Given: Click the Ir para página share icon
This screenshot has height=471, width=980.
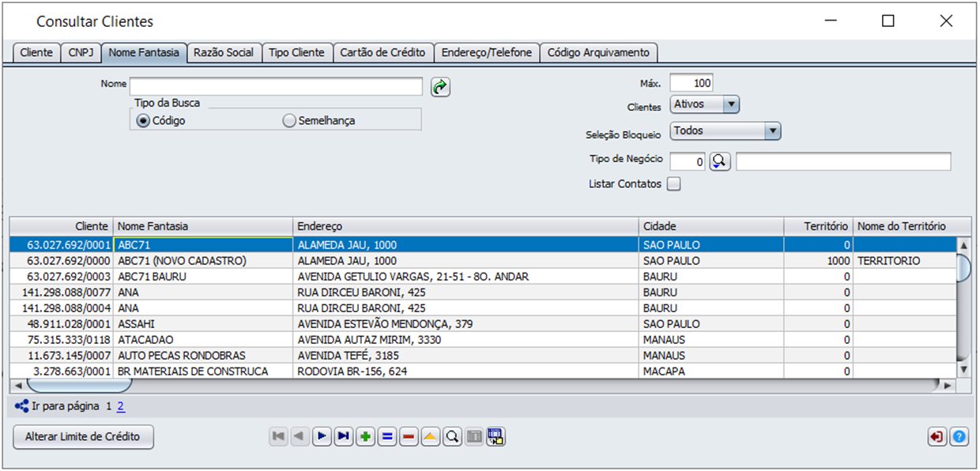Looking at the screenshot, I should coord(21,407).
